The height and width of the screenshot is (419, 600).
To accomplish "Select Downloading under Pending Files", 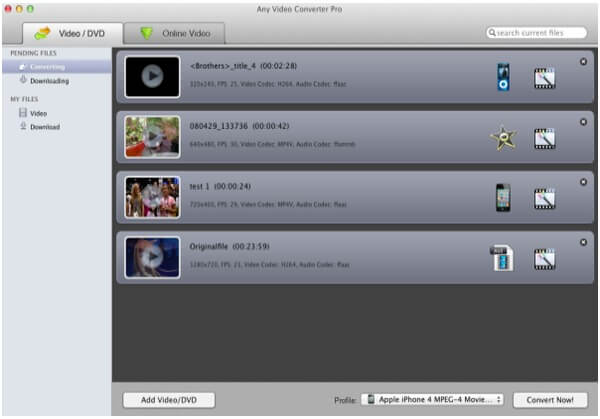I will click(49, 81).
